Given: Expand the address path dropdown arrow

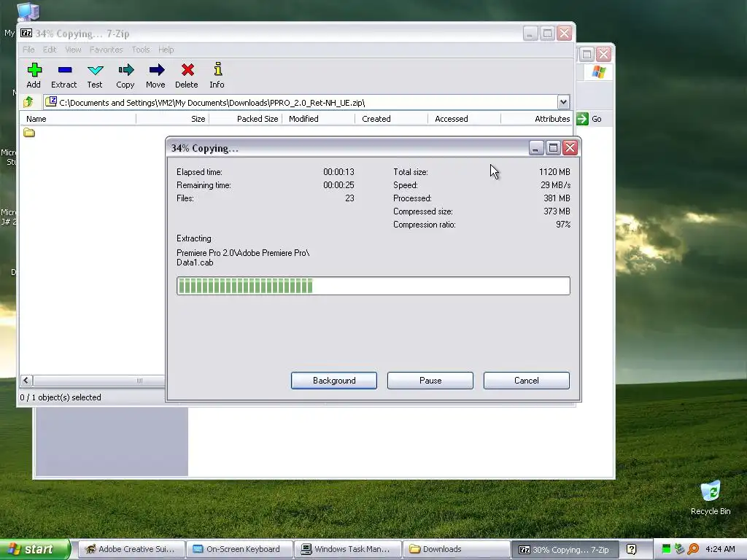Looking at the screenshot, I should pos(563,102).
